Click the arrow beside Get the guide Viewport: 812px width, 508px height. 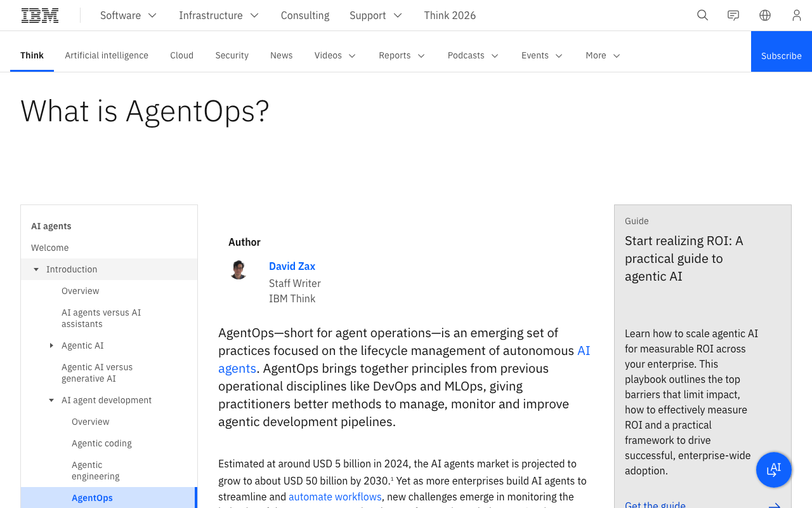[775, 506]
